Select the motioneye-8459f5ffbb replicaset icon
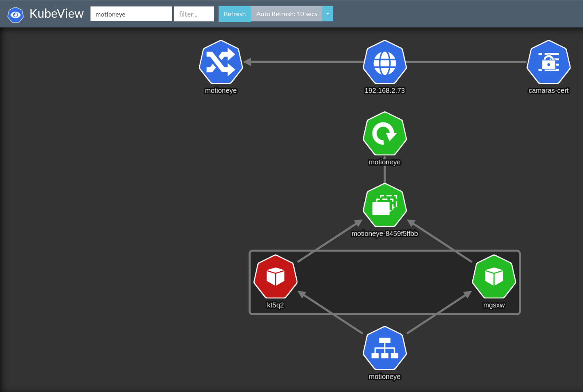The width and height of the screenshot is (583, 392). coord(385,205)
